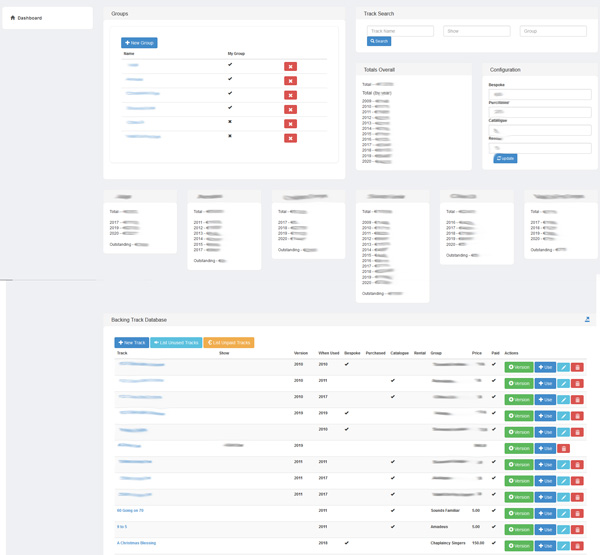Open the Dashboard link in the sidebar

click(26, 18)
